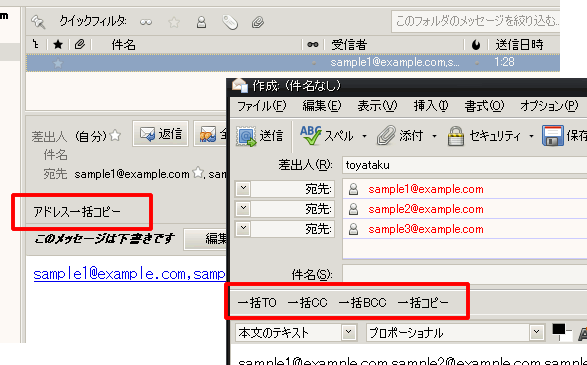Toggle starred messages quick filter
Viewport: 587px width, 365px height.
click(x=174, y=22)
